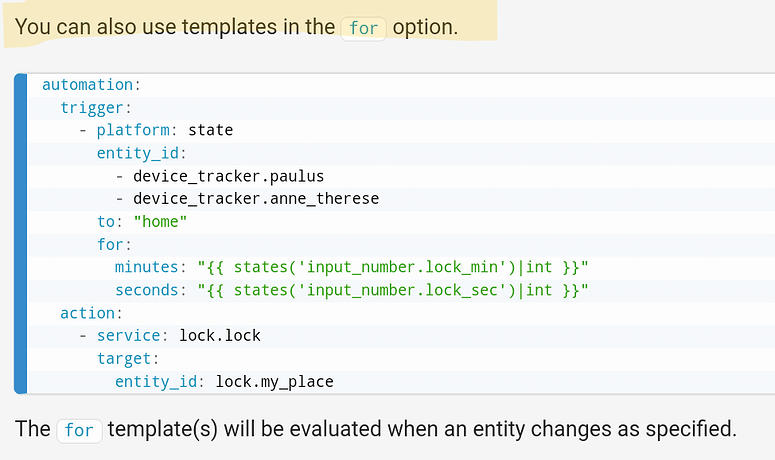775x460 pixels.
Task: Click the 'for' code tag before template(s)
Action: coord(79,430)
